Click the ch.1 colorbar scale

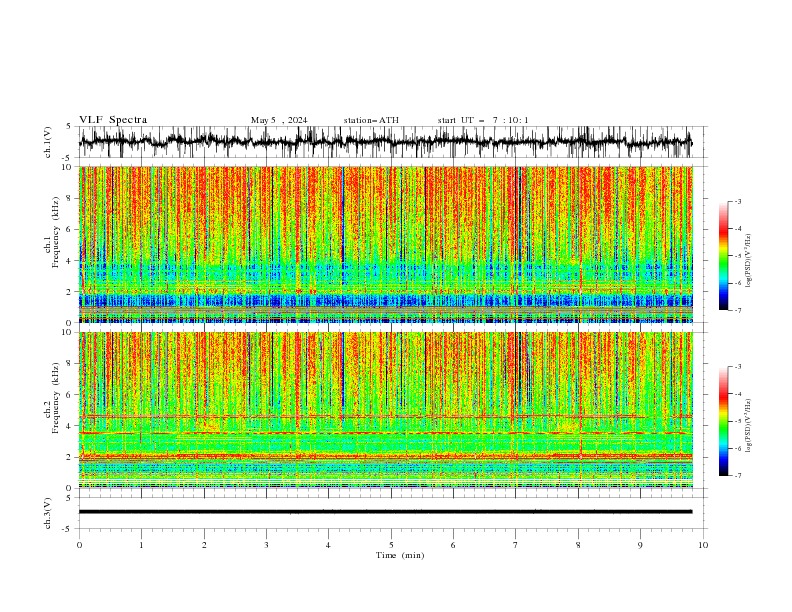pos(723,256)
